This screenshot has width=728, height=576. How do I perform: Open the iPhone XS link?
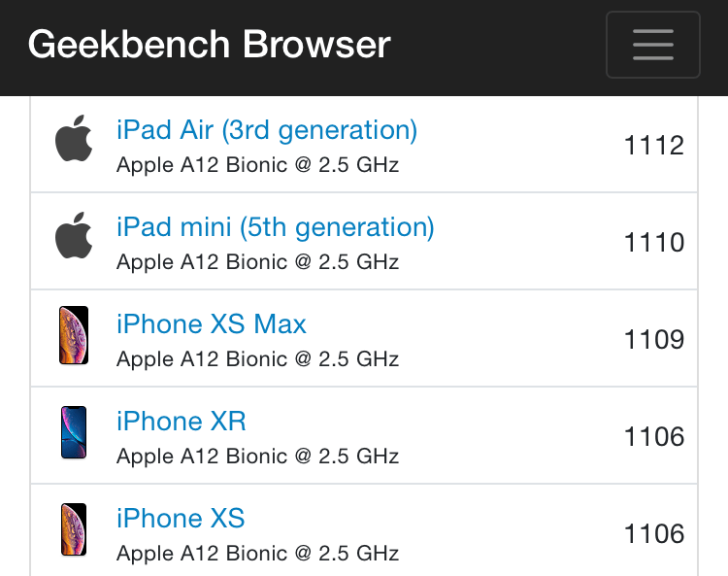(181, 518)
